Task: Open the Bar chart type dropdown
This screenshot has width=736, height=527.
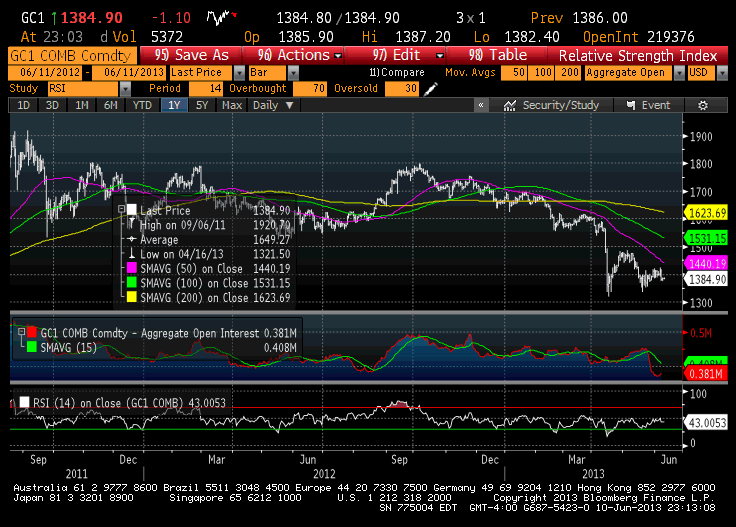Action: pyautogui.click(x=293, y=73)
